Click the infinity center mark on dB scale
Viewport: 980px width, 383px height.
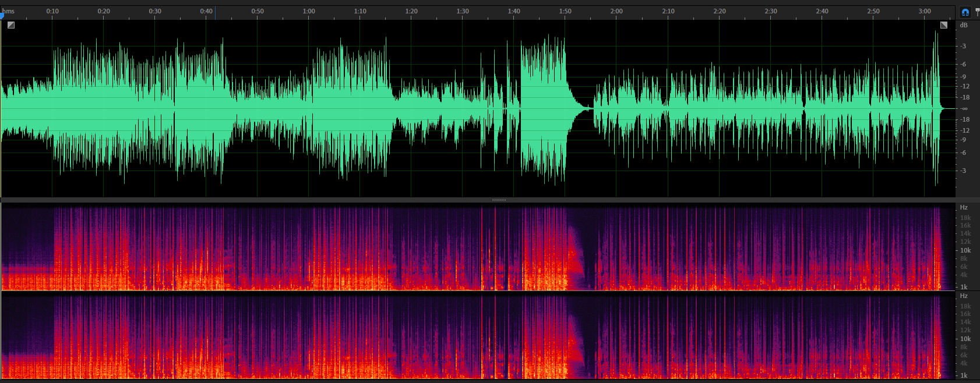click(x=964, y=109)
